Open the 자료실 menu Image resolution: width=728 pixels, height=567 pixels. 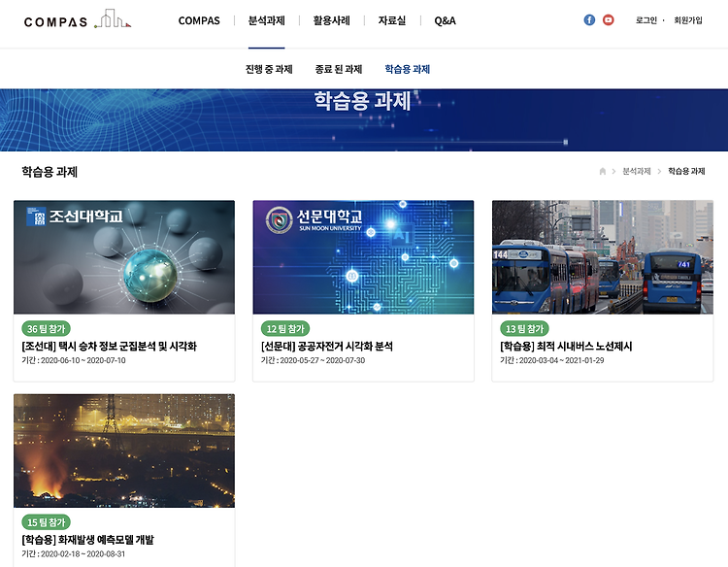[392, 21]
